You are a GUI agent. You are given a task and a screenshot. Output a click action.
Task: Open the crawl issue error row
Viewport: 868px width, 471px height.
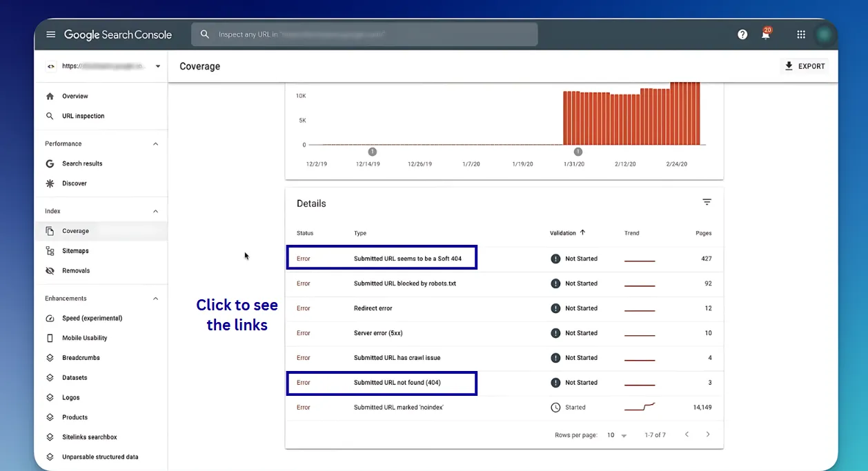click(504, 358)
